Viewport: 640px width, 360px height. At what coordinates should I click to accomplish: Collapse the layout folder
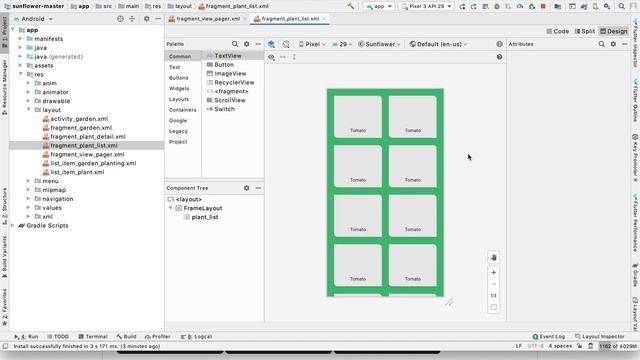[x=29, y=110]
